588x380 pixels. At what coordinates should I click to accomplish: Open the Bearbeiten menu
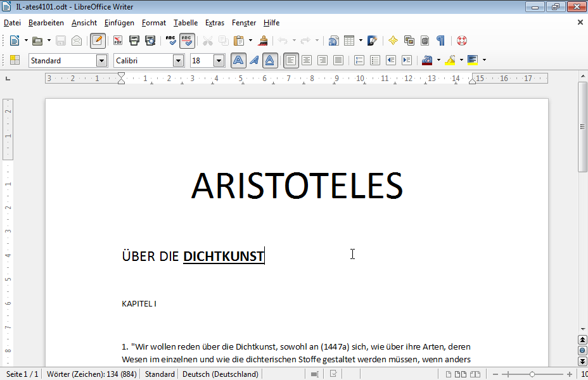pyautogui.click(x=46, y=23)
